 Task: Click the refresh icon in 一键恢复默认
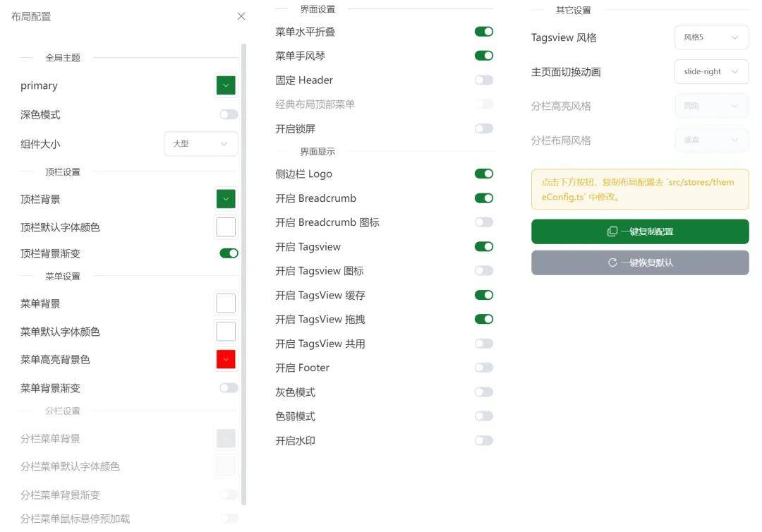pyautogui.click(x=612, y=262)
